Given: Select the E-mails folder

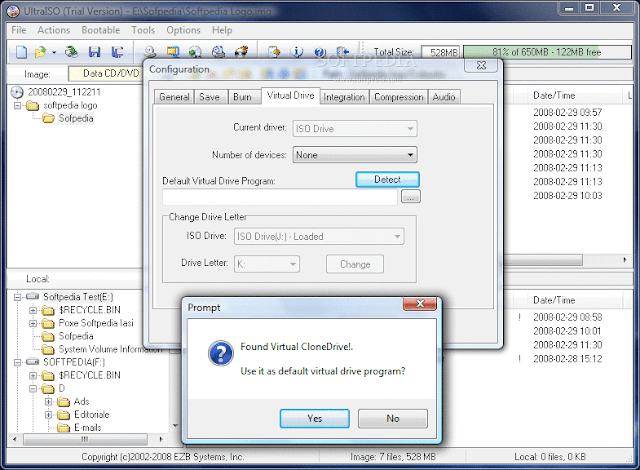Looking at the screenshot, I should pyautogui.click(x=87, y=428).
